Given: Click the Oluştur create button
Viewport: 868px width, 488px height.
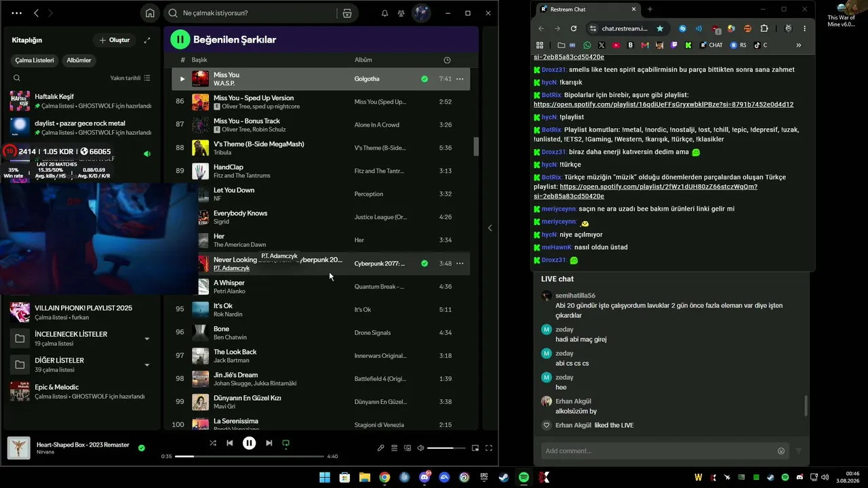Looking at the screenshot, I should (x=114, y=40).
